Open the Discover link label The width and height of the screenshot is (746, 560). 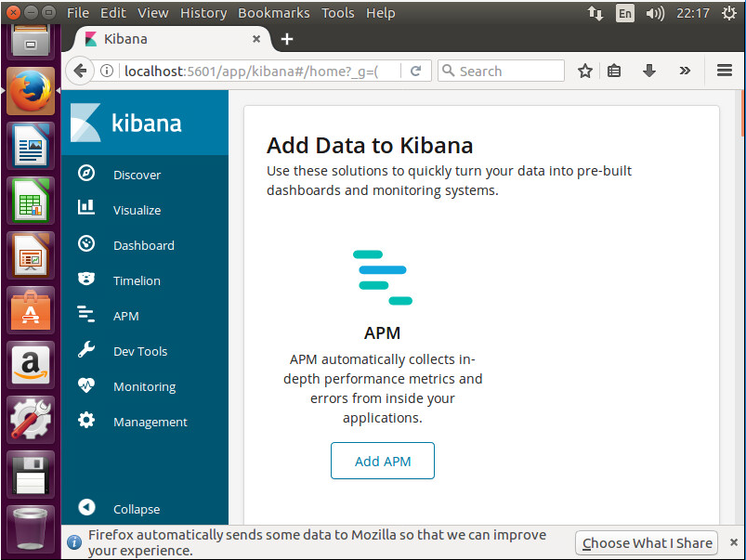(137, 176)
